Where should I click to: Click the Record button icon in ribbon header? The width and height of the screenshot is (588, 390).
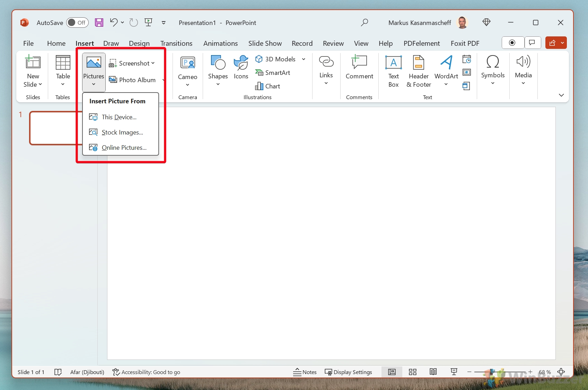coord(512,43)
